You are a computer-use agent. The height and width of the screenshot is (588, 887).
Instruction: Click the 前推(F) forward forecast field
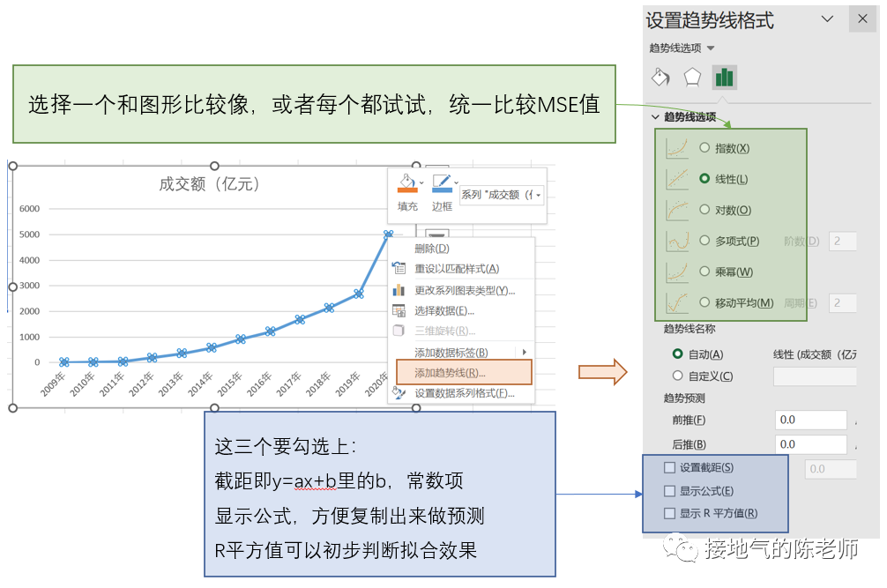(810, 421)
